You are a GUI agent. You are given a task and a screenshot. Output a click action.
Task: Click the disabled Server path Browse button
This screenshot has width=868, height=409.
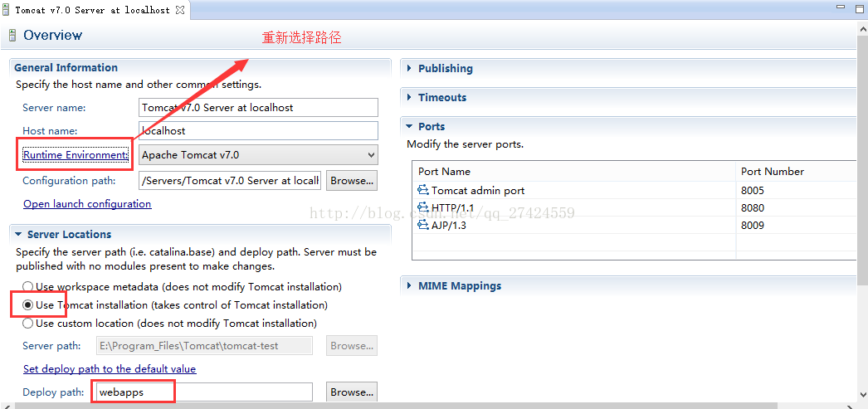[352, 345]
